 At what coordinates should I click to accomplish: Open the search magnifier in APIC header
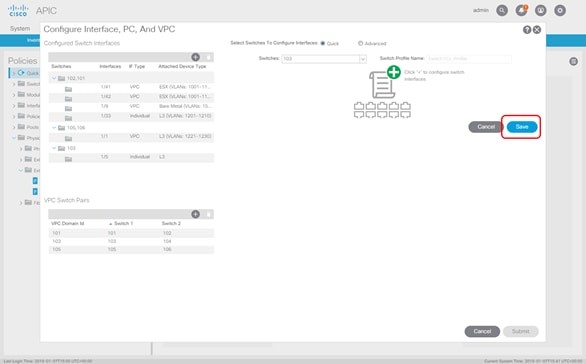click(x=502, y=10)
